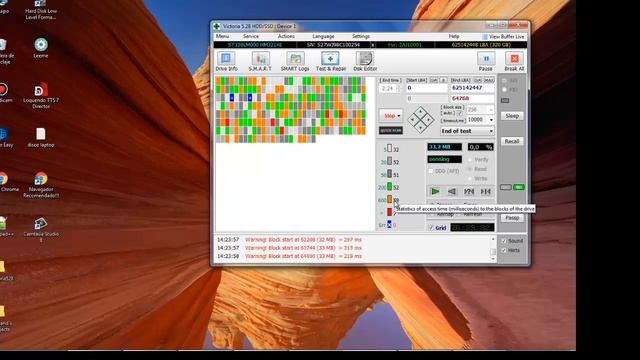Click the jump-to-end scan button
Viewport: 640px width, 360px height.
pos(486,191)
